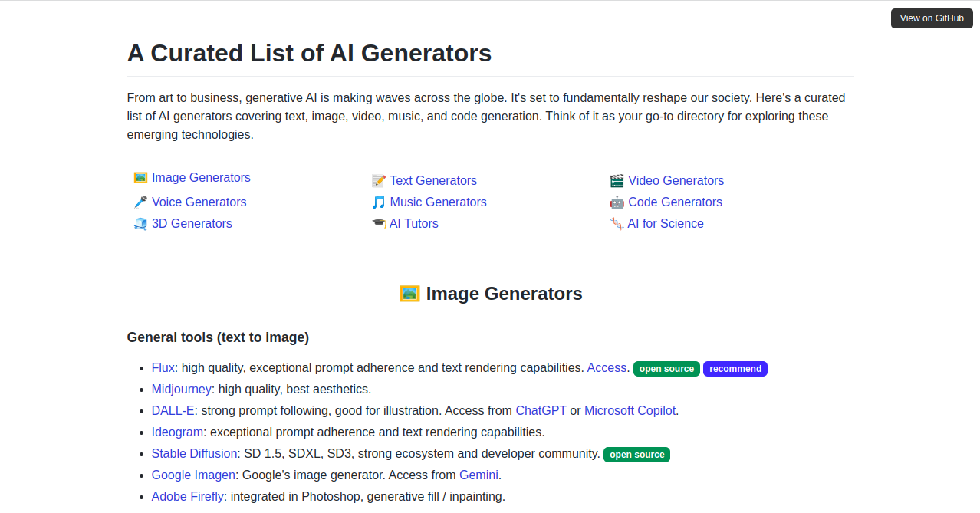Click the Image Generators section heading text
The width and height of the screenshot is (980, 513).
[504, 294]
